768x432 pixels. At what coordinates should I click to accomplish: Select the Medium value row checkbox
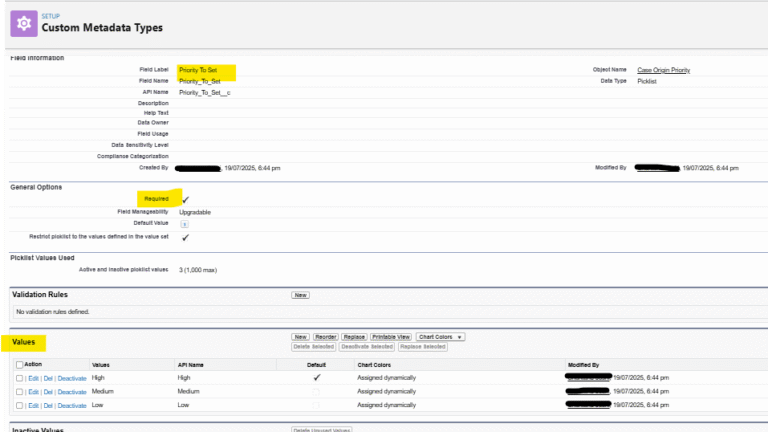tap(20, 392)
